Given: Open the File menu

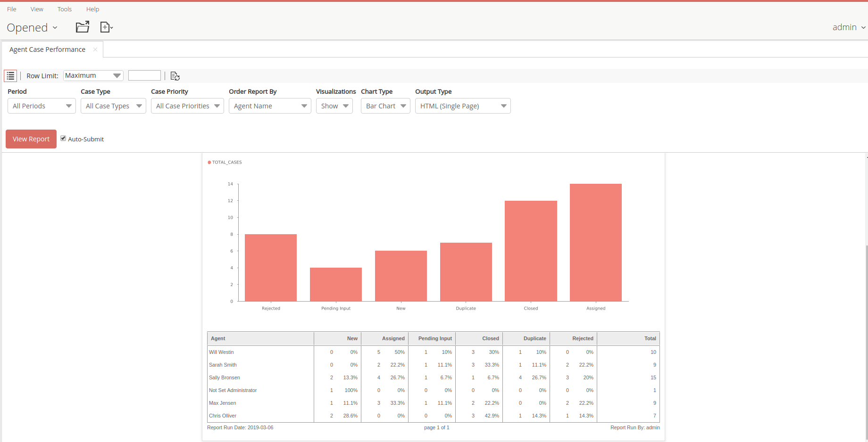Looking at the screenshot, I should pyautogui.click(x=11, y=9).
